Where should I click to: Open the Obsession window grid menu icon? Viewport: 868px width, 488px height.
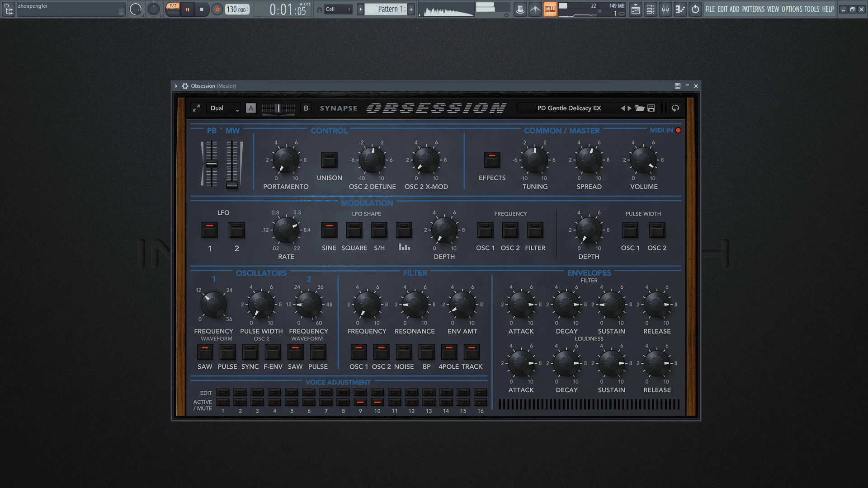click(677, 86)
